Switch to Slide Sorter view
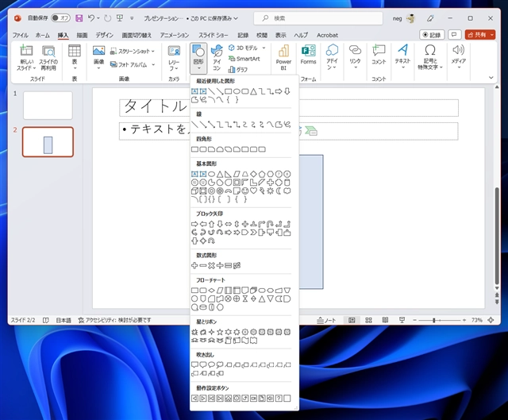This screenshot has height=420, width=508. click(368, 320)
